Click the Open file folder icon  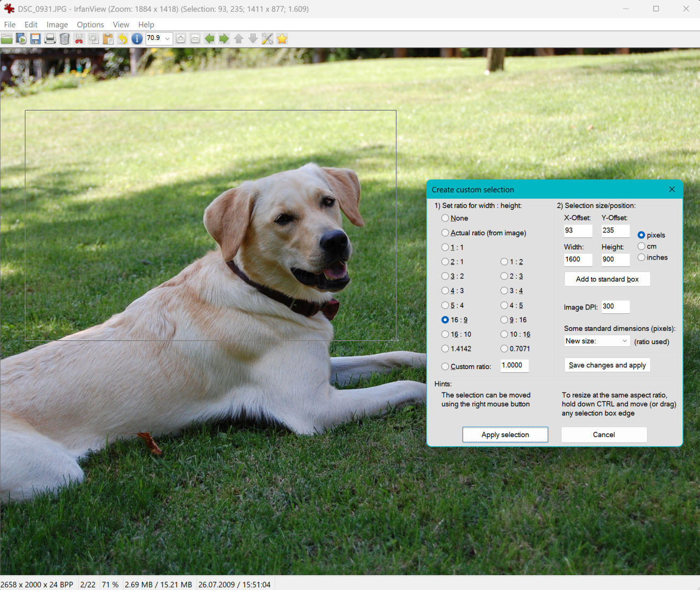point(7,39)
